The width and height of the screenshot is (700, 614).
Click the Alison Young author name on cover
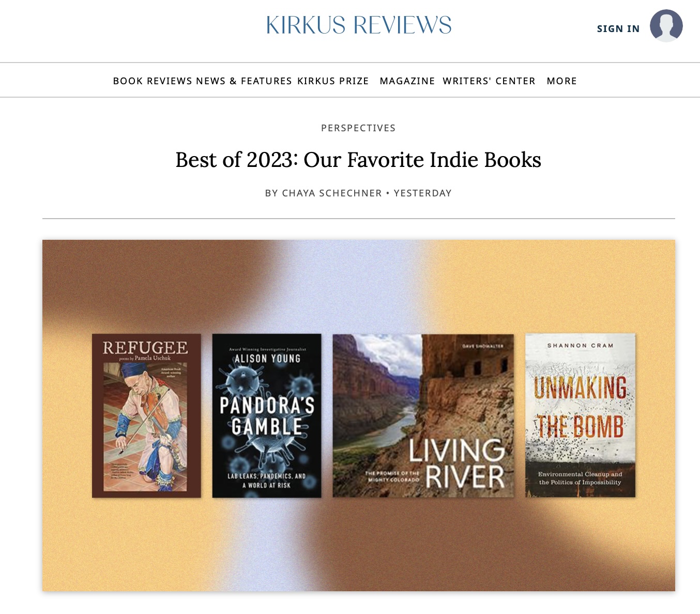pyautogui.click(x=267, y=359)
